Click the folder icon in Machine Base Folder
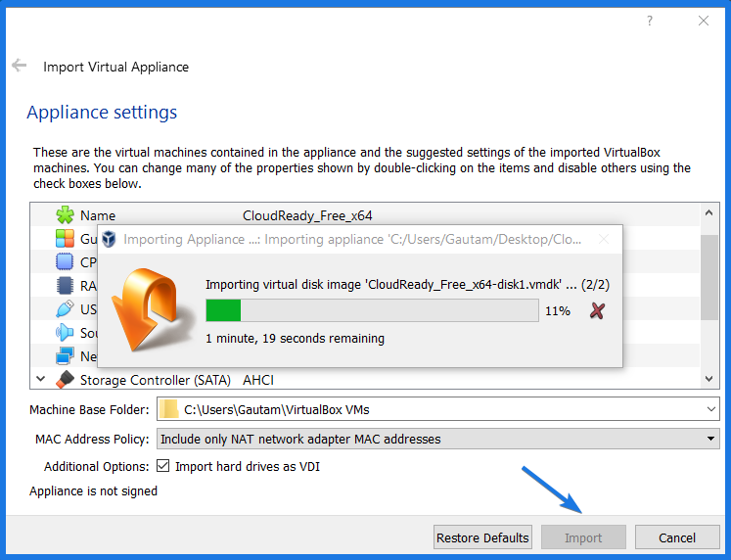The width and height of the screenshot is (731, 560). [168, 409]
